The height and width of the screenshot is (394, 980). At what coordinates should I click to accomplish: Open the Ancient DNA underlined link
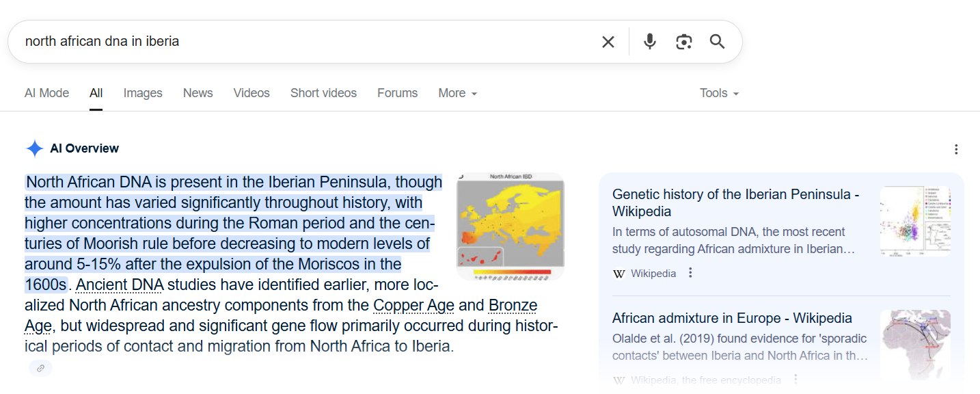click(120, 285)
